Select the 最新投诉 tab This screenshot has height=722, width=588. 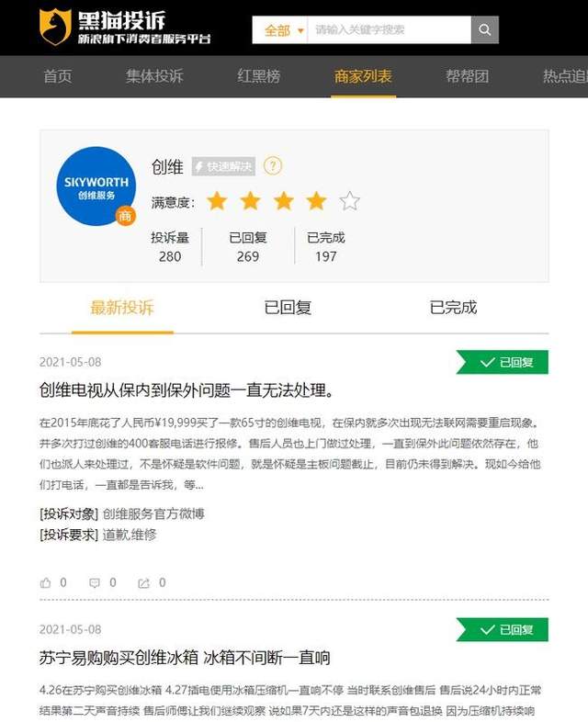(122, 308)
